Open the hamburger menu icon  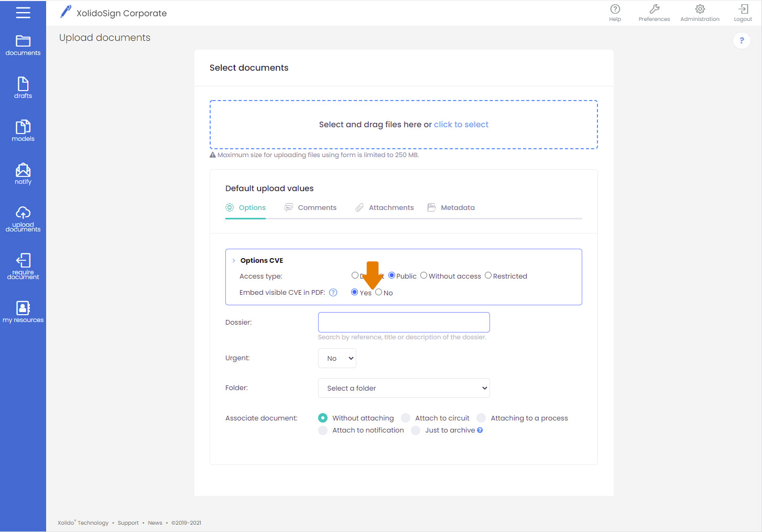click(x=23, y=13)
